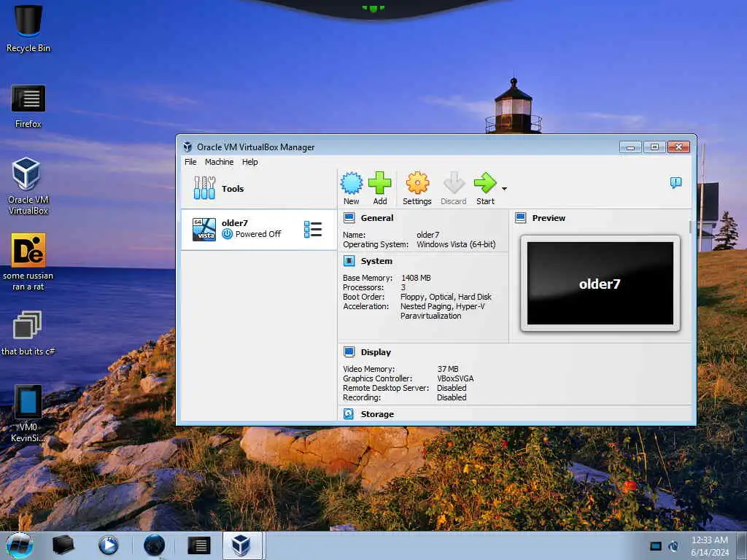Click the 'Floppy, Optical, Hard Disk' boot order text
This screenshot has width=747, height=560.
pos(446,297)
